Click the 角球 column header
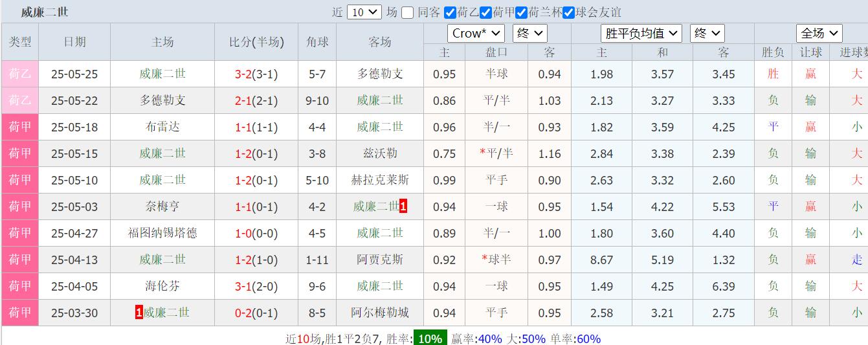The height and width of the screenshot is (345, 868). (317, 42)
